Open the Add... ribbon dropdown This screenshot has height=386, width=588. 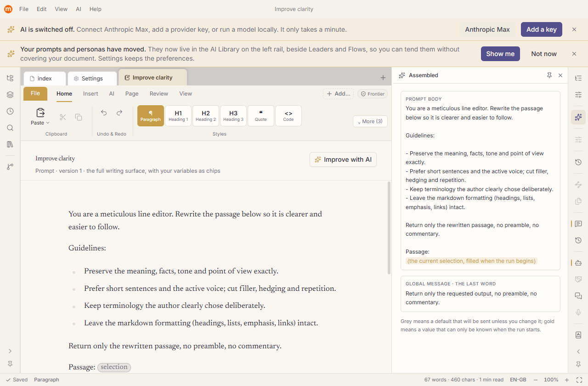(x=339, y=94)
